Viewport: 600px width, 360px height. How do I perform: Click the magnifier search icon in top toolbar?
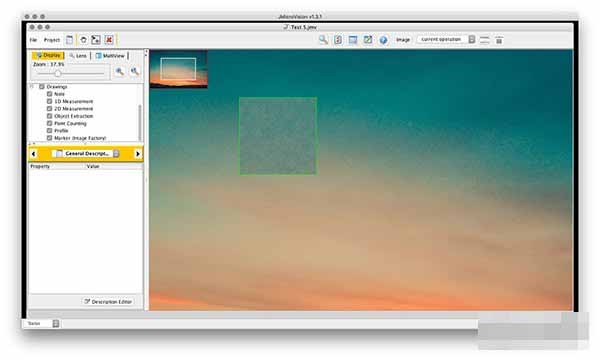pos(323,40)
